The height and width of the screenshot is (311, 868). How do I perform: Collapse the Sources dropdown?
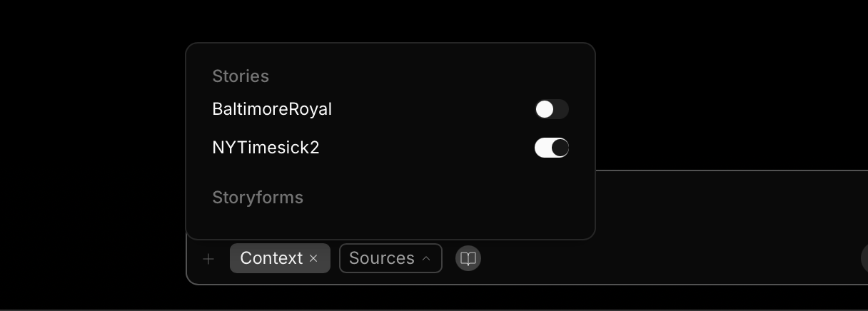point(390,258)
